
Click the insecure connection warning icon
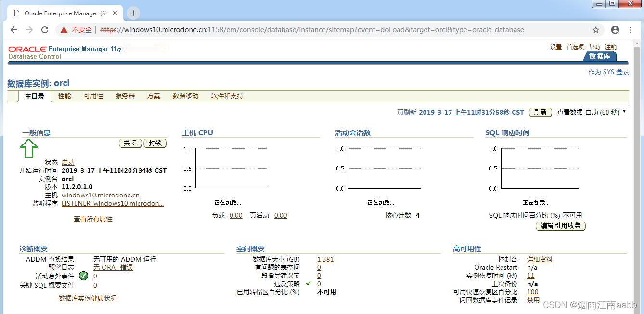64,30
